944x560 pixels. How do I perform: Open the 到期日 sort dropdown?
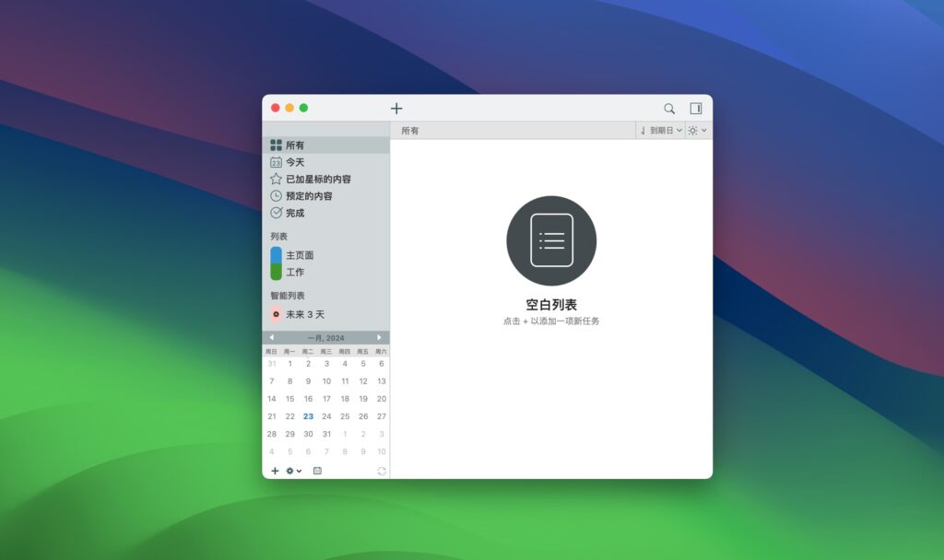660,130
